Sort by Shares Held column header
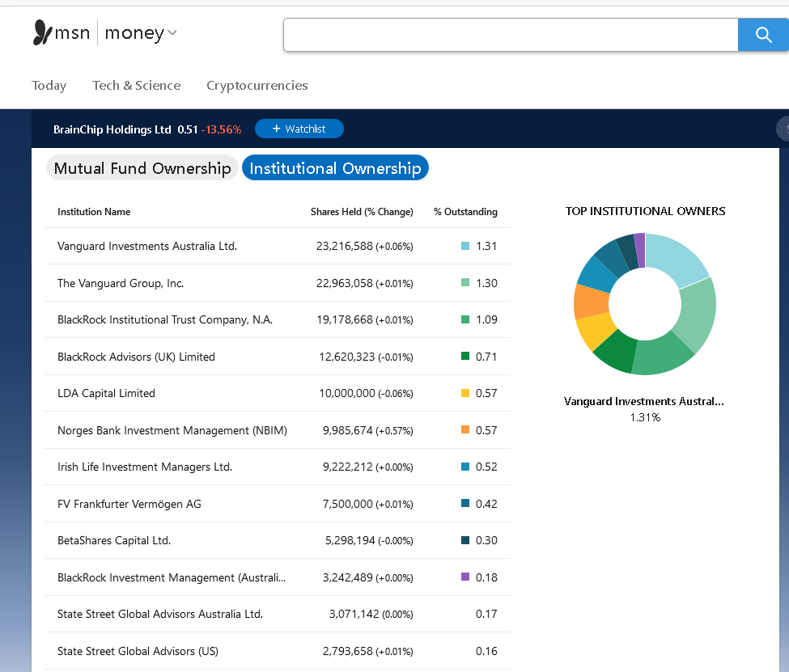 click(x=361, y=212)
